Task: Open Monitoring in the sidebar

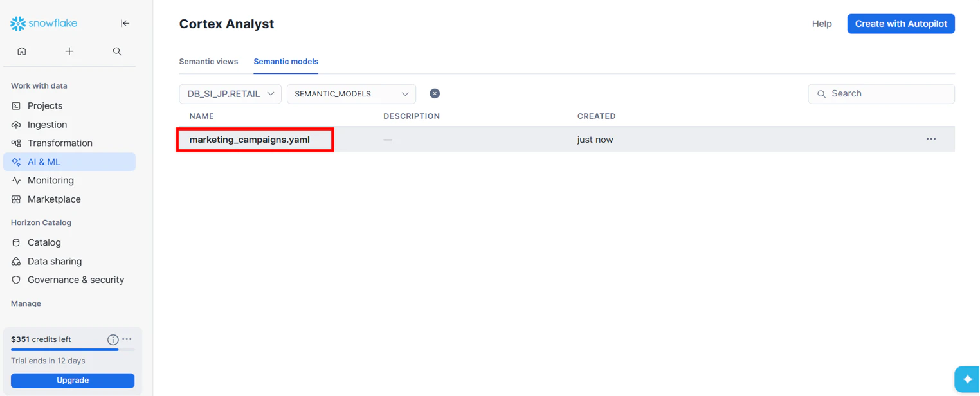Action: coord(69,181)
